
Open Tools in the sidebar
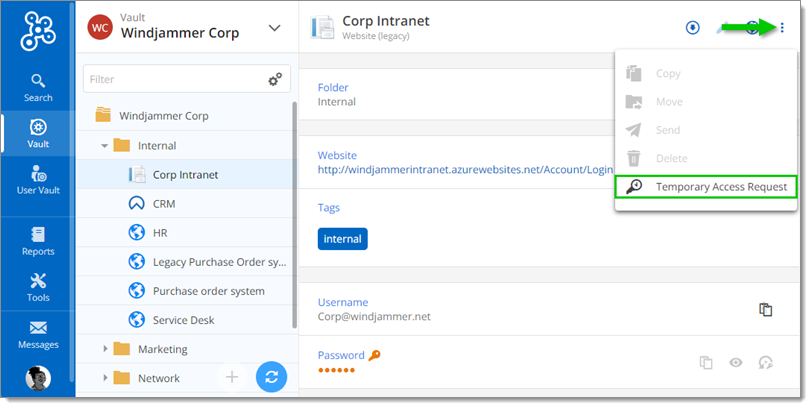(x=38, y=287)
